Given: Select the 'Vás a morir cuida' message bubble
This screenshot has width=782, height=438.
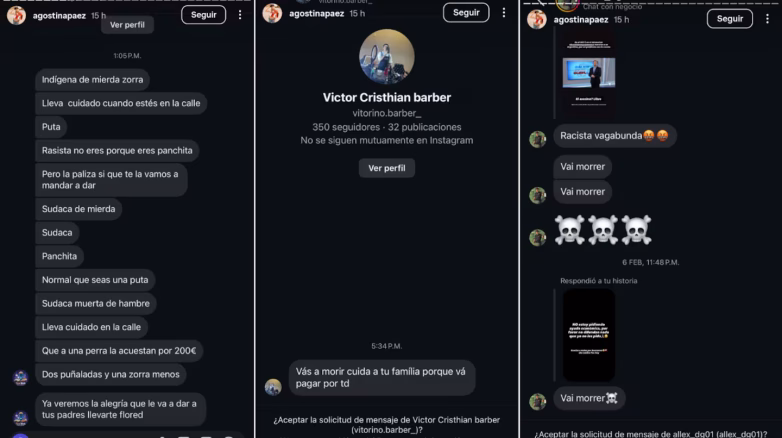Looking at the screenshot, I should click(x=382, y=378).
